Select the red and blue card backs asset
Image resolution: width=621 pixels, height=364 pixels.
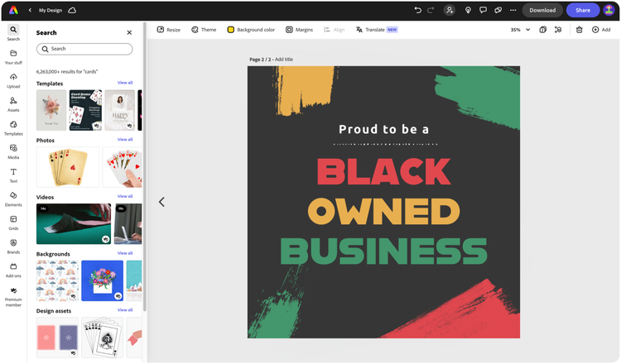(x=57, y=338)
